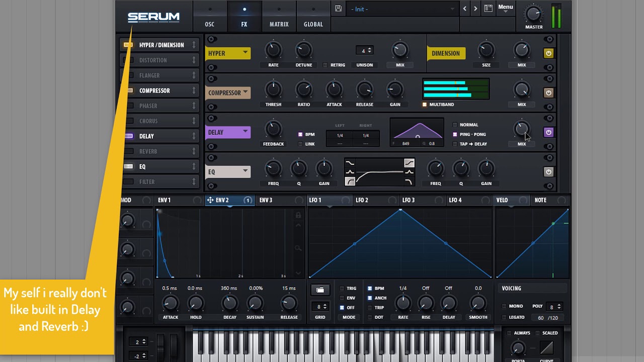Click the Serum logo
This screenshot has width=644, height=362.
(x=153, y=17)
